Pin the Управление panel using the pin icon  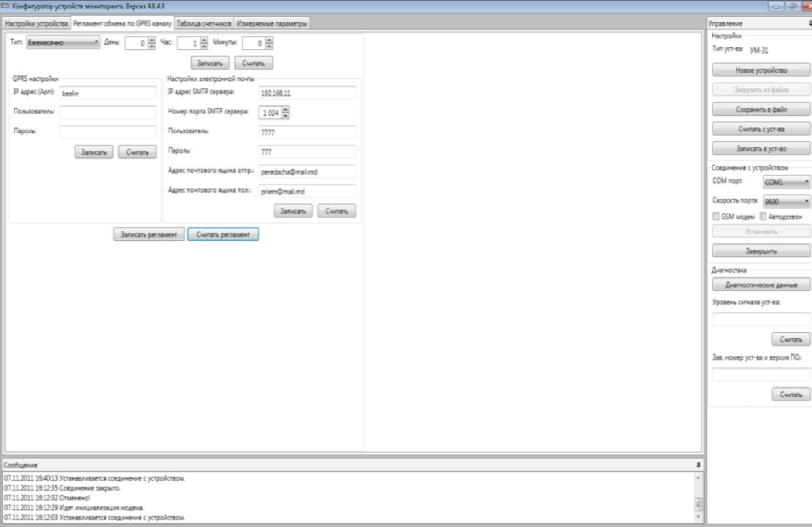tap(809, 24)
